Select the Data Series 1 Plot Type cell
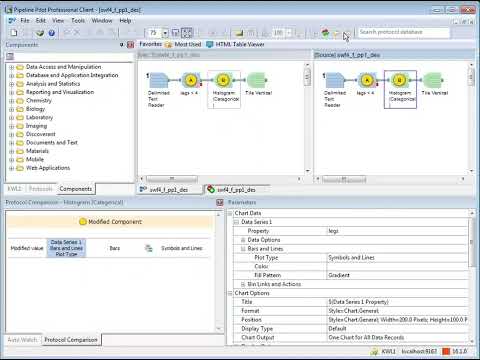The width and height of the screenshot is (480, 360). (66, 248)
